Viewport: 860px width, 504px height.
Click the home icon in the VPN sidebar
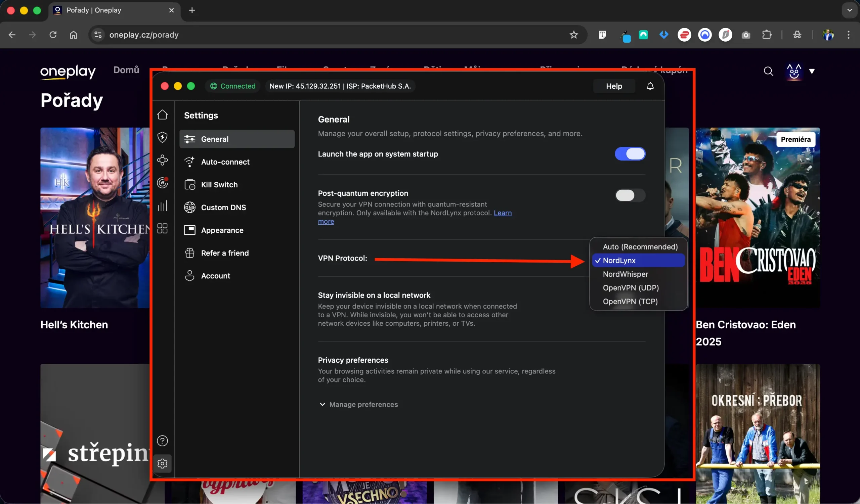click(163, 114)
